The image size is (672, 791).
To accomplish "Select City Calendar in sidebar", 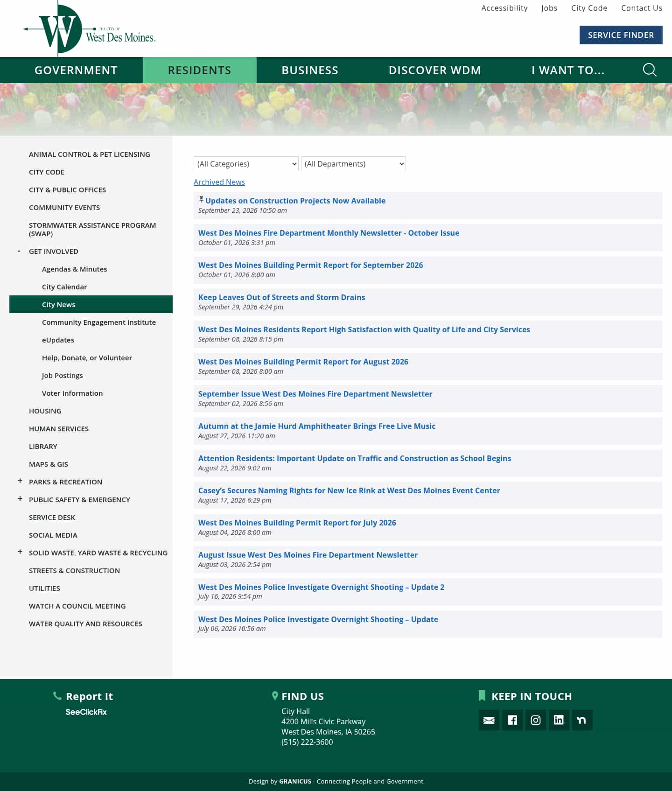I will tap(64, 287).
